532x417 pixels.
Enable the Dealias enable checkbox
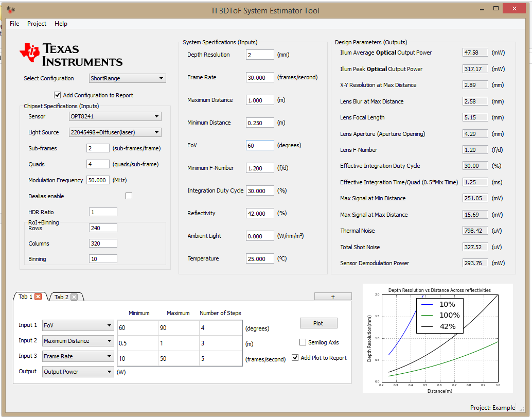pyautogui.click(x=129, y=196)
